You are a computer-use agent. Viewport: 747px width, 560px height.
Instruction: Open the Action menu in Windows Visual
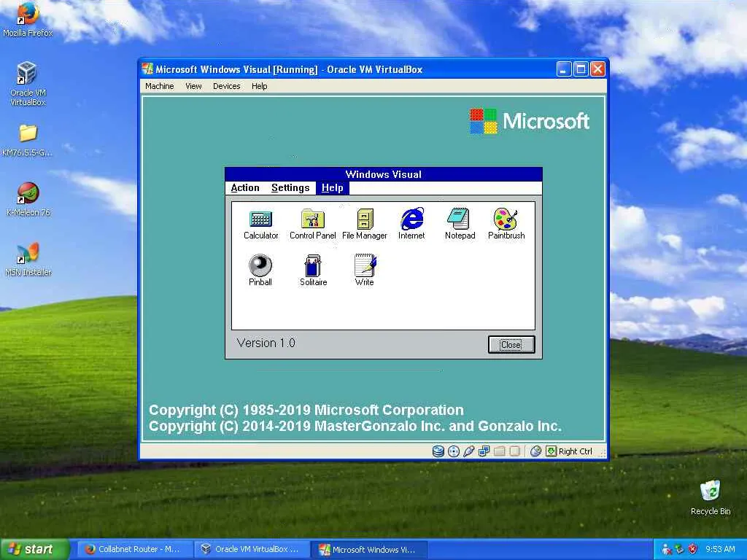click(245, 188)
